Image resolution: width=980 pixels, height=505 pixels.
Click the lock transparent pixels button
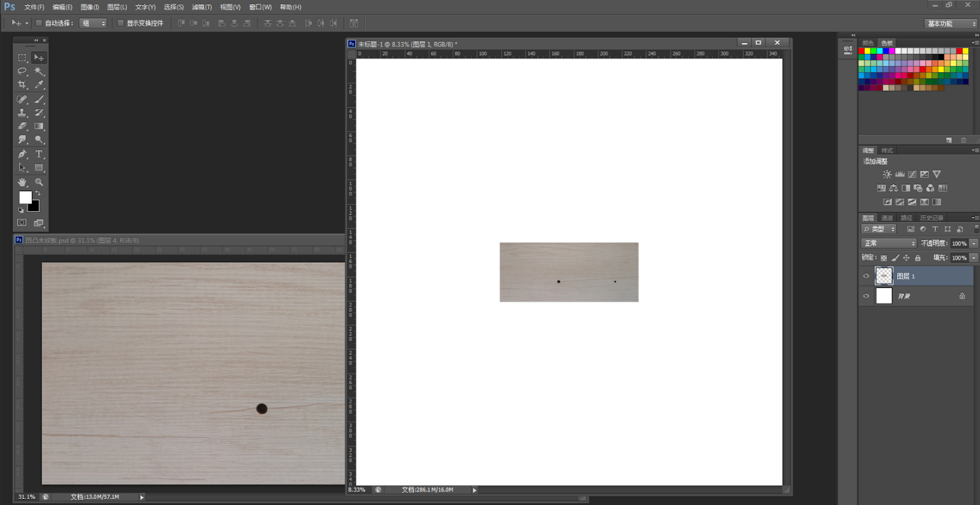click(883, 258)
